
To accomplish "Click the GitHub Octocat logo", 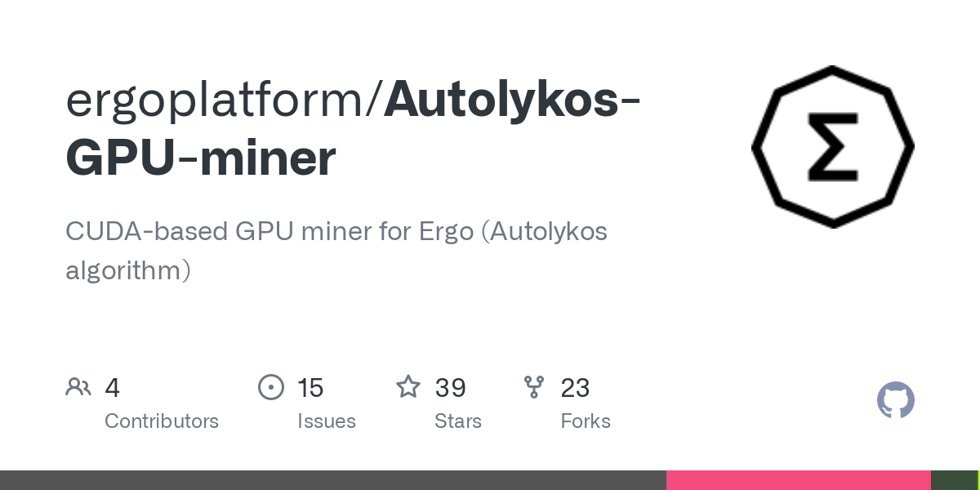I will (x=896, y=400).
